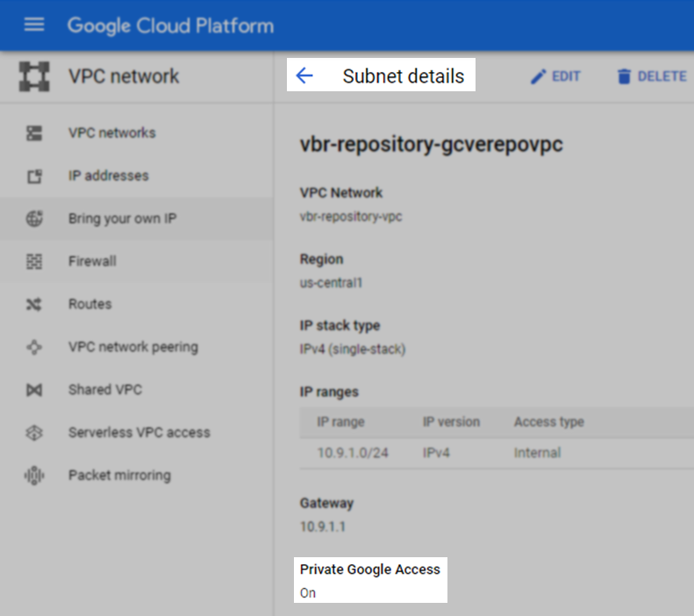Open the hamburger navigation menu

tap(34, 25)
